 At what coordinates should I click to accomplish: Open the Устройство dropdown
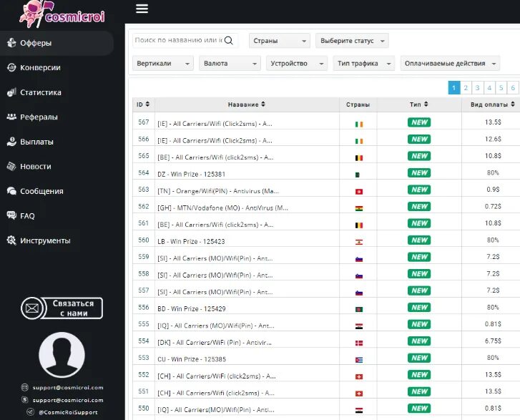pos(297,64)
